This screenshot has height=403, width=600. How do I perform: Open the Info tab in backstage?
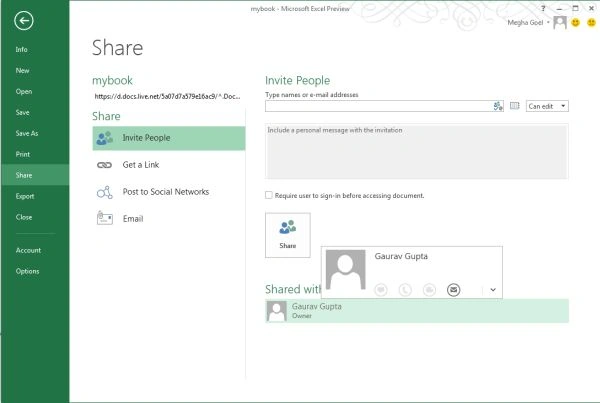tap(21, 49)
